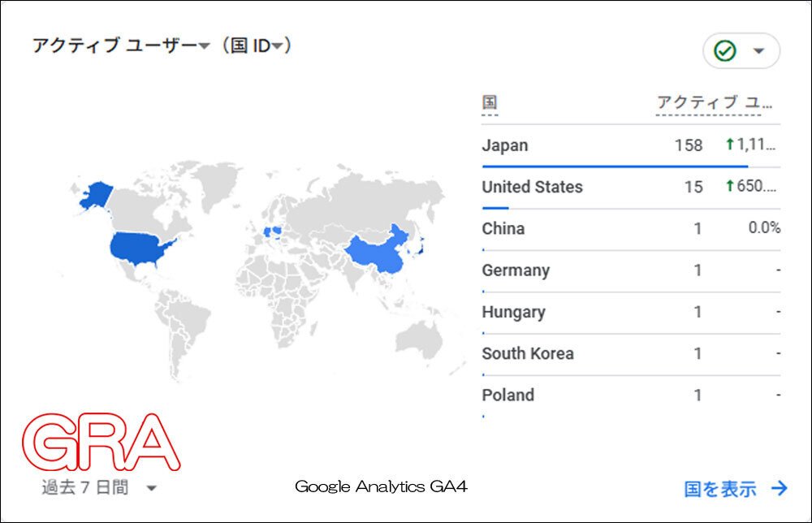
Task: Open the dropdown arrow beside the checkmark
Action: coord(759,51)
